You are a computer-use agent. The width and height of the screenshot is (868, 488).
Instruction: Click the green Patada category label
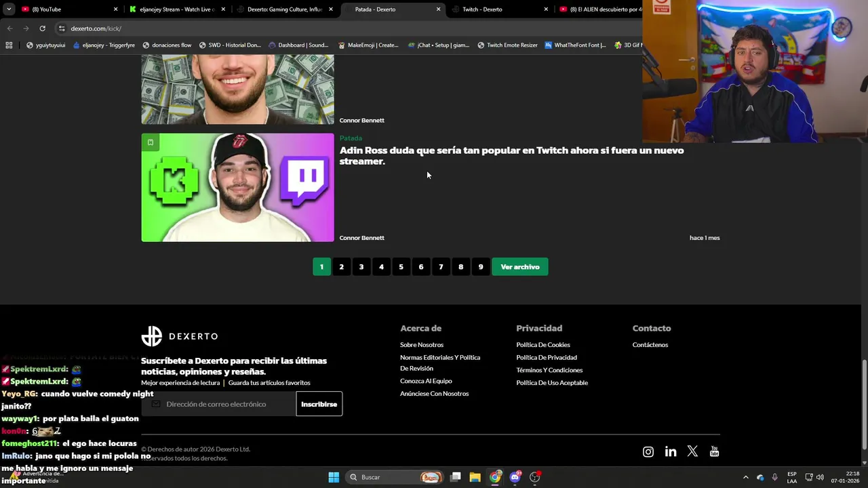pos(351,138)
